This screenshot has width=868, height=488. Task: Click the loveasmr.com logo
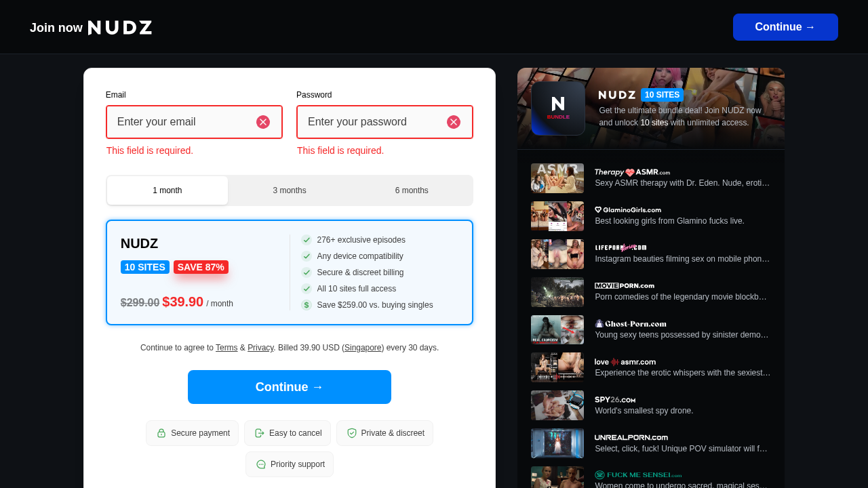point(625,362)
